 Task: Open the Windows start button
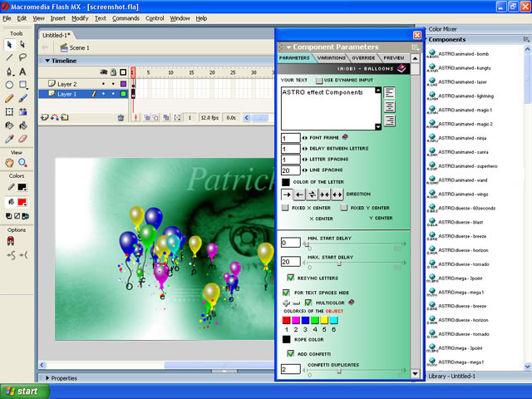point(24,392)
